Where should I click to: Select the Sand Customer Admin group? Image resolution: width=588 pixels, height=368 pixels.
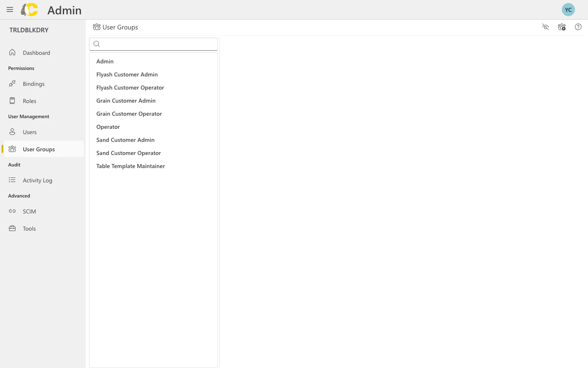click(125, 140)
